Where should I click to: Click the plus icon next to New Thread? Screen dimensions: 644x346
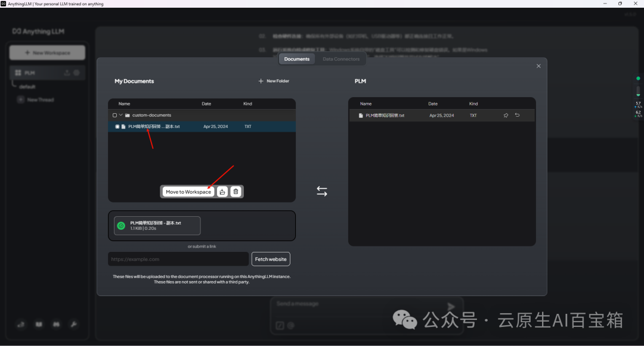(20, 99)
